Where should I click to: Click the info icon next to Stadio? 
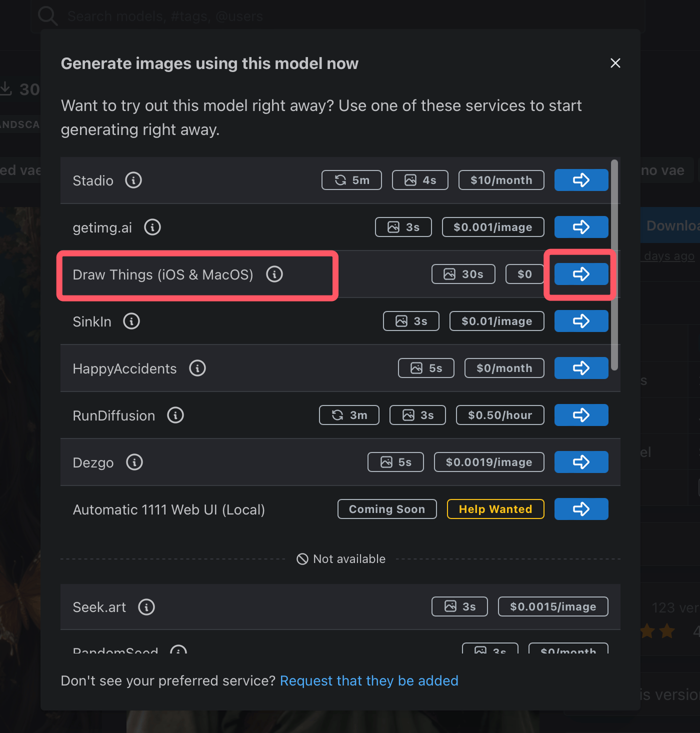[133, 180]
